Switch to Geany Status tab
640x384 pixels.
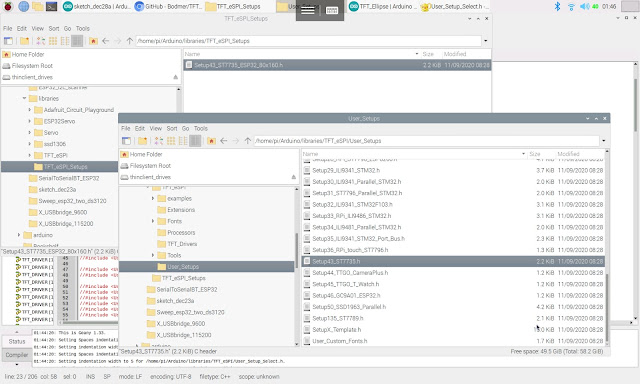tap(17, 341)
